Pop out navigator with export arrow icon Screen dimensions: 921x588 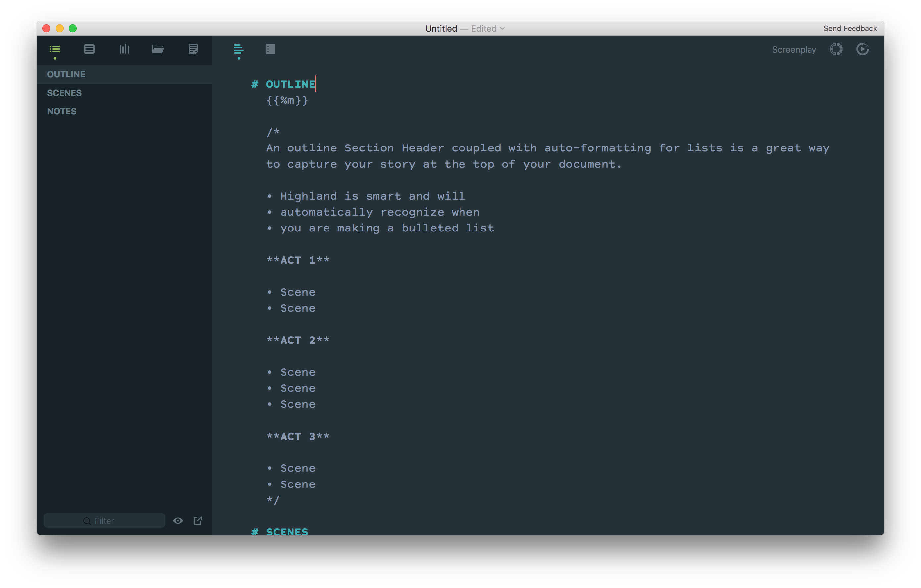pos(198,521)
